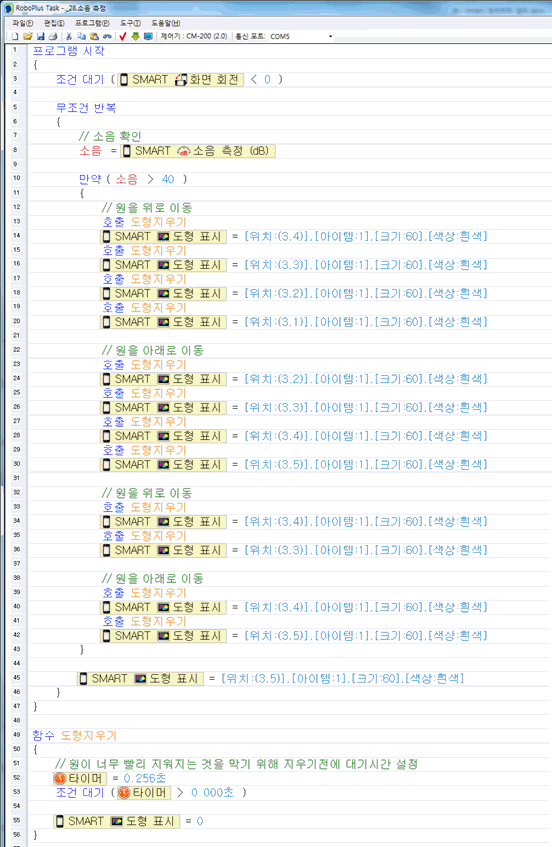Select the 소음 측정 (dB) parameter block
Image resolution: width=552 pixels, height=847 pixels.
(198, 151)
